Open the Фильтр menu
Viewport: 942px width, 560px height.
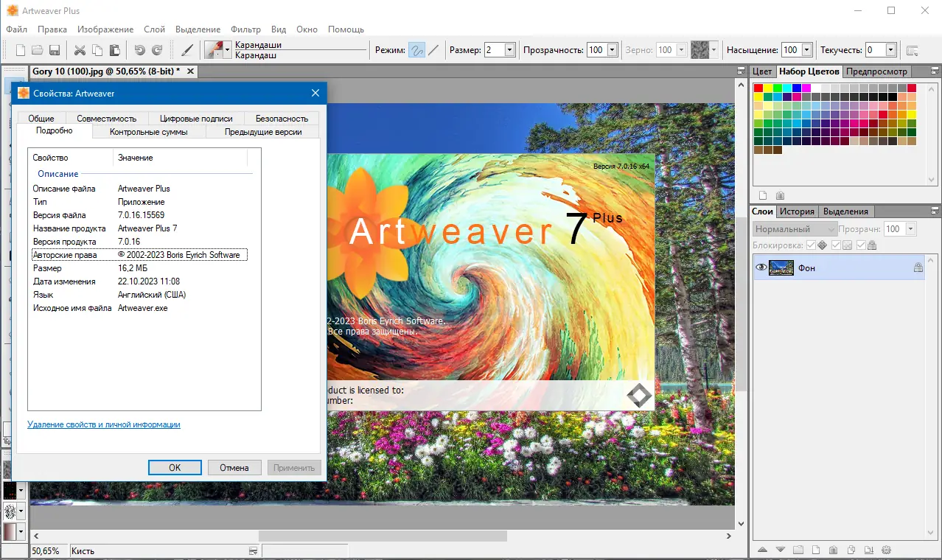[245, 29]
